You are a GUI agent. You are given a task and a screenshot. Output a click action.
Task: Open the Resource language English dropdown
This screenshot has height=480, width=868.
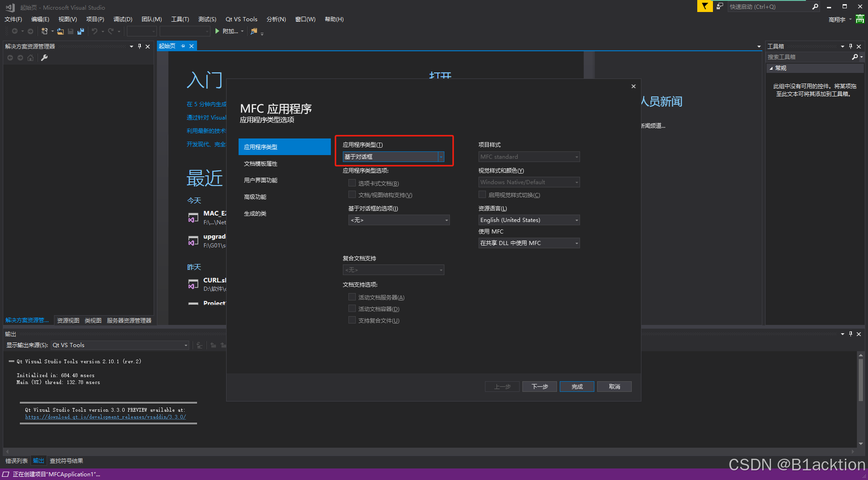(529, 220)
